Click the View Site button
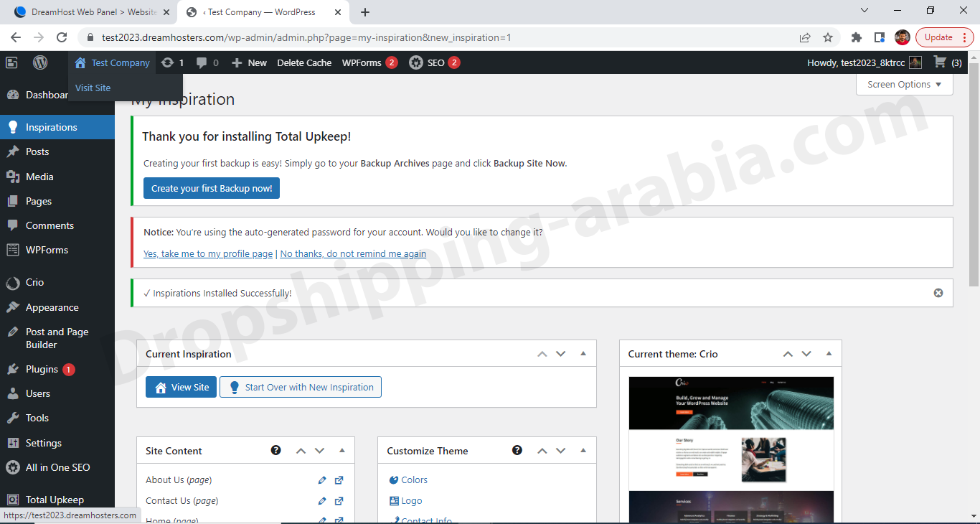 pyautogui.click(x=181, y=387)
